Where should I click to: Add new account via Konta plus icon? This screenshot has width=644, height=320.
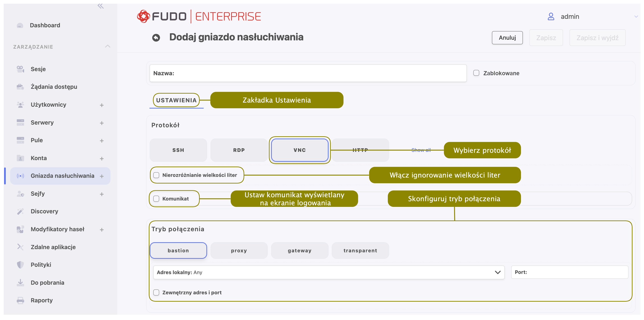click(x=101, y=159)
